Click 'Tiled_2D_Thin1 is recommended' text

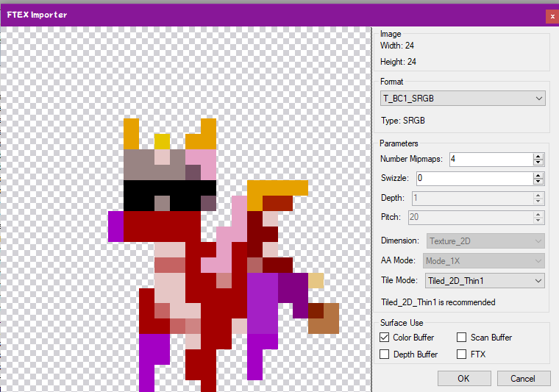point(438,302)
